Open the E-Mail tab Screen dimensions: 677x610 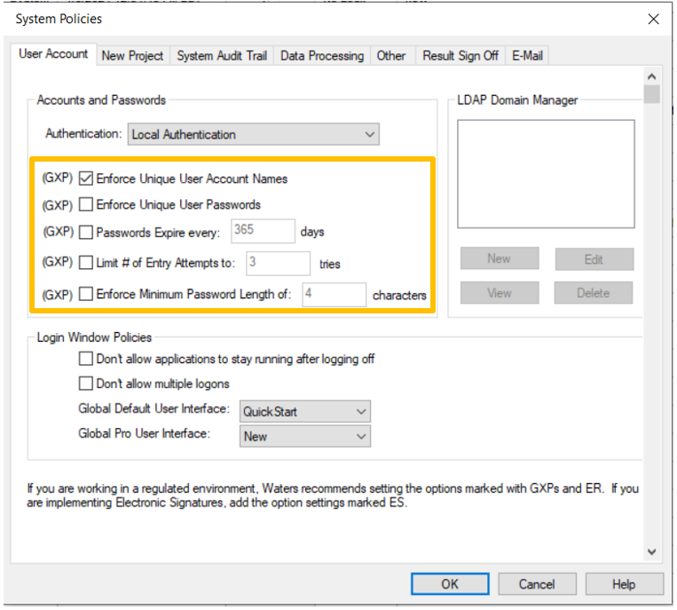[x=527, y=56]
